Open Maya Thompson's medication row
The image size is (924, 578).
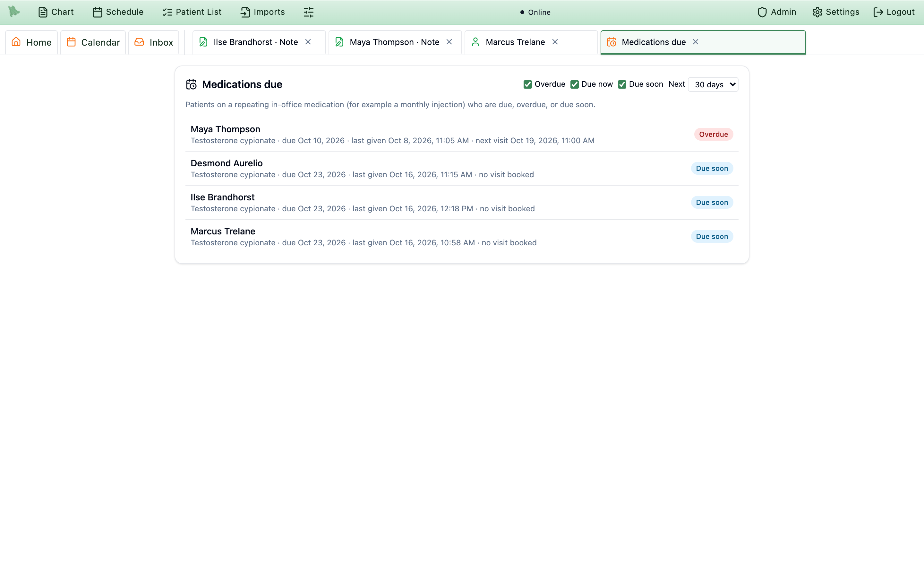click(462, 135)
